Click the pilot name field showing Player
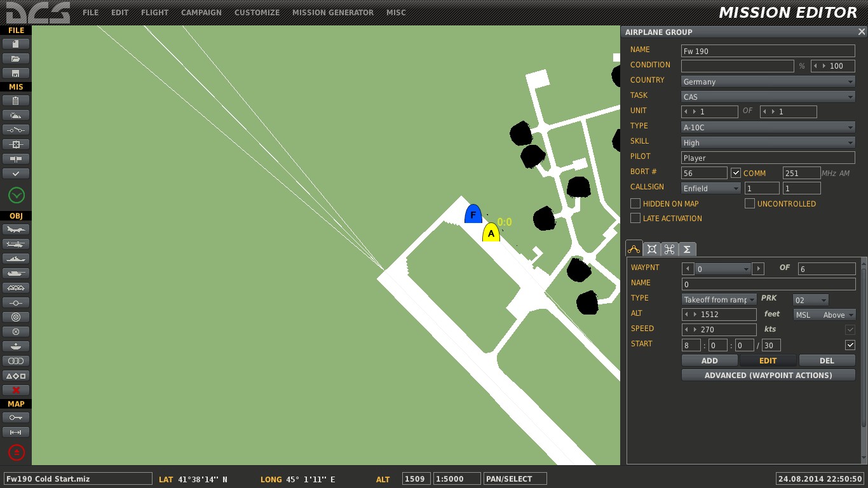This screenshot has width=868, height=488. (768, 158)
